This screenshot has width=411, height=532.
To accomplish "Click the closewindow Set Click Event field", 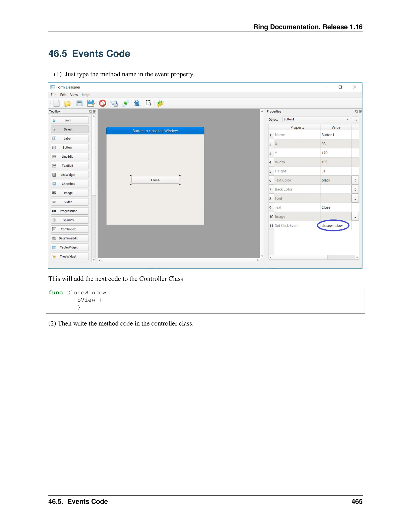I will (x=333, y=226).
